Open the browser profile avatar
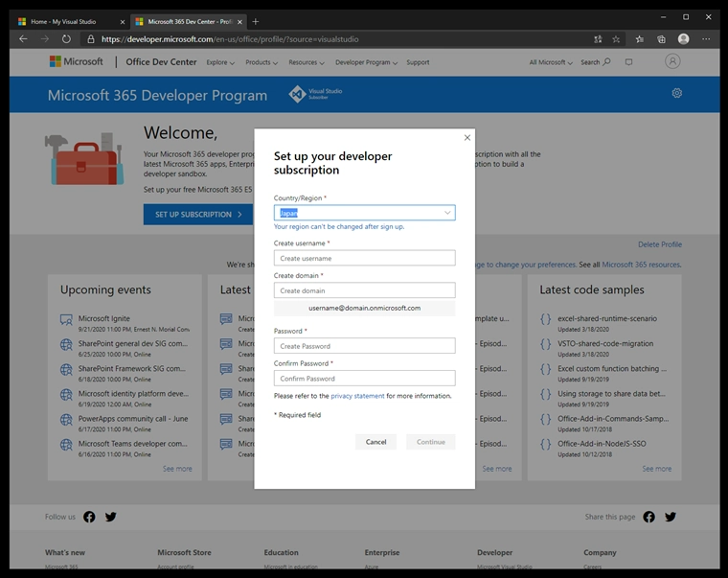The image size is (728, 578). point(683,39)
